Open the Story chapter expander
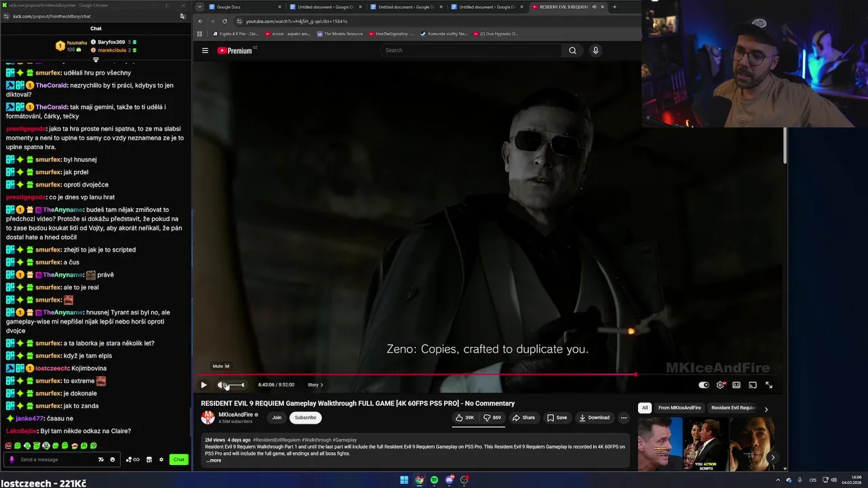This screenshot has height=488, width=868. coord(315,385)
